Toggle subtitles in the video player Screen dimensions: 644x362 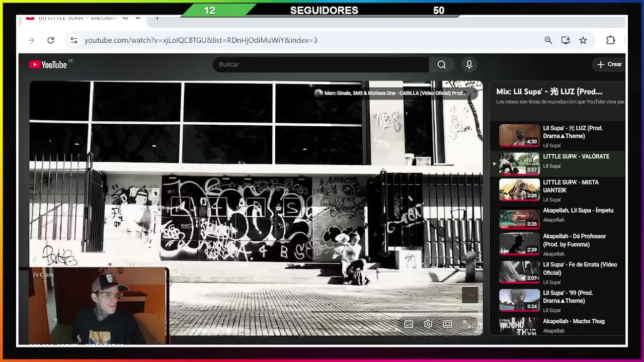coord(409,324)
